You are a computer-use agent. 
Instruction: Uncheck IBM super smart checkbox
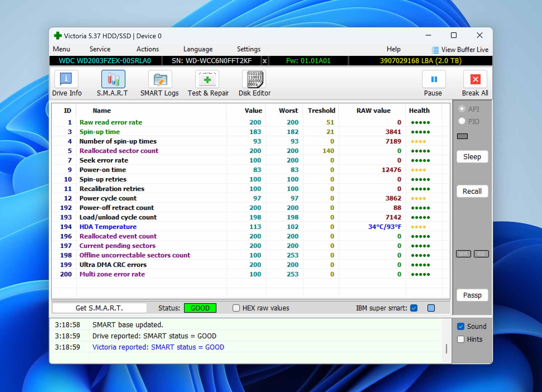pyautogui.click(x=414, y=308)
